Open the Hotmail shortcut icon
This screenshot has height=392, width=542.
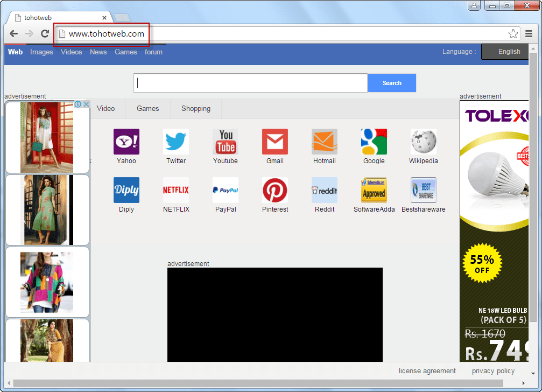click(x=324, y=142)
